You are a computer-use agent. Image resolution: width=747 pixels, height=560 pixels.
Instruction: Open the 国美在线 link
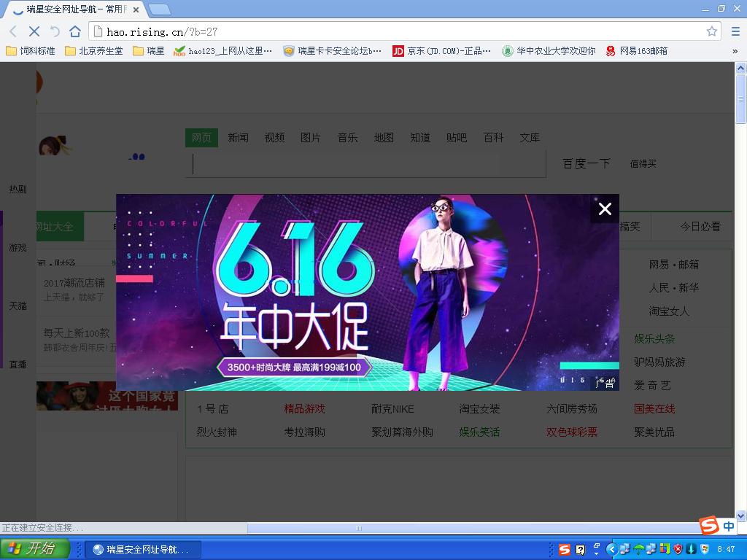coord(654,408)
